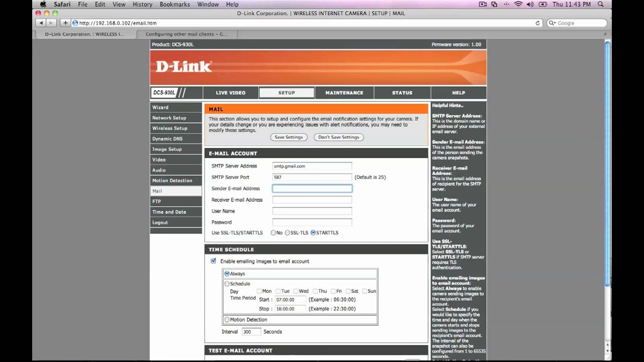Select No for SSL-TLS/STARTTLS
Screen dimensions: 644x362
point(273,233)
